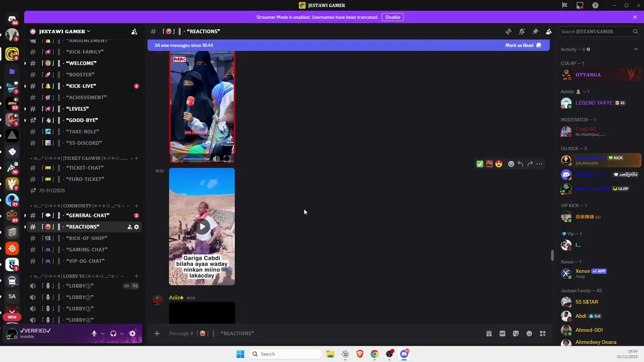
Task: Open pinned messages pin icon
Action: (x=535, y=31)
